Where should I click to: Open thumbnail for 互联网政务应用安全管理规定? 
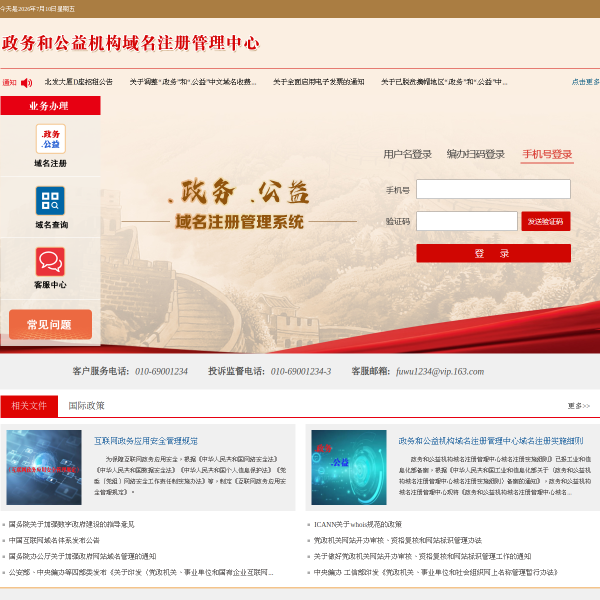tap(44, 467)
